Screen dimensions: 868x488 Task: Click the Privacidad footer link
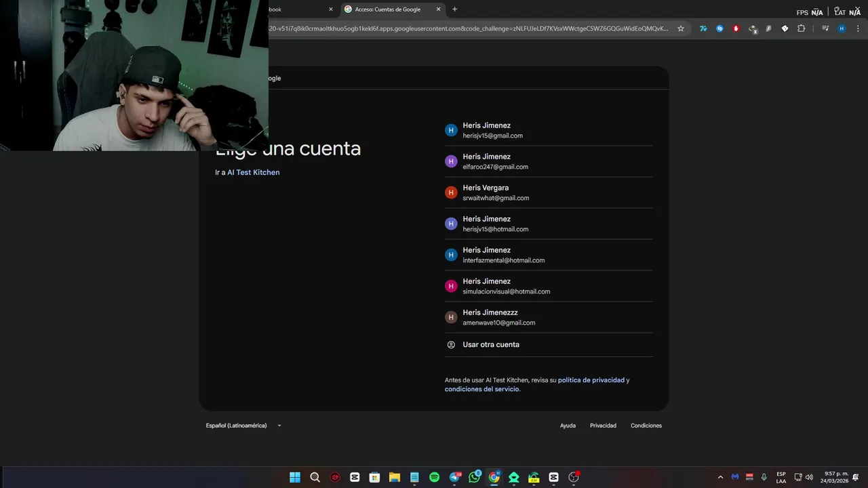[603, 426]
